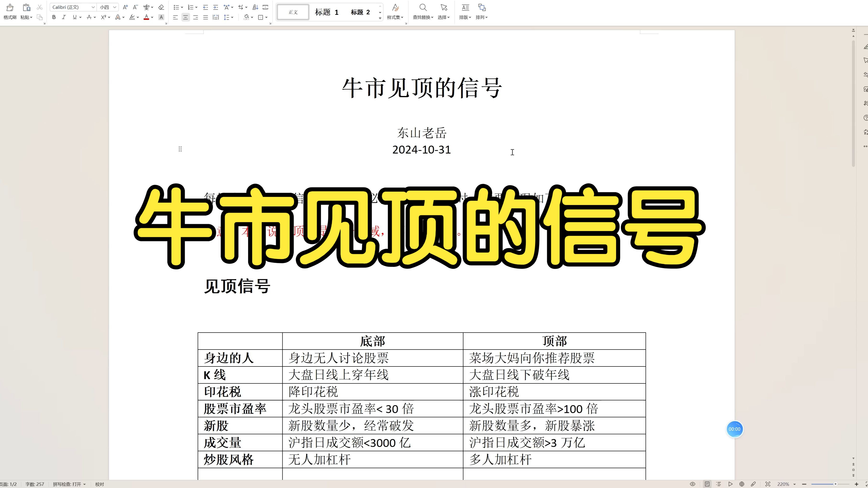Click the vertical scrollbar thumb
The image size is (868, 488).
(853, 103)
